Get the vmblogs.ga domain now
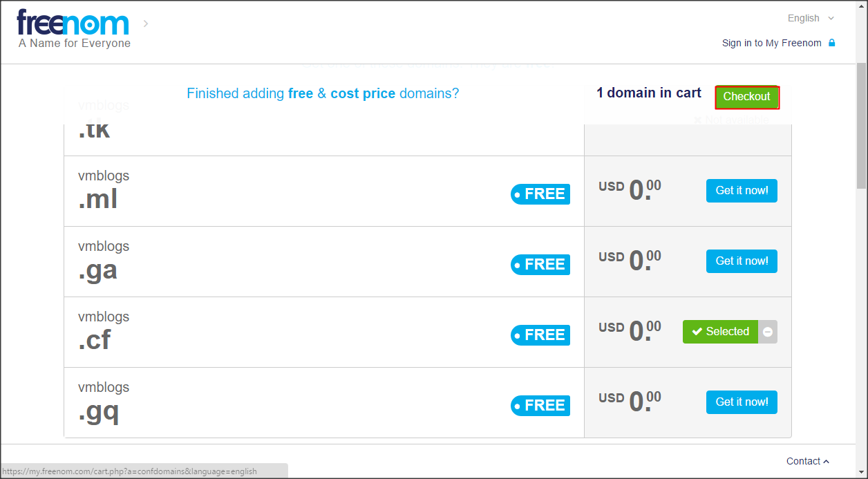The image size is (868, 479). click(x=742, y=261)
